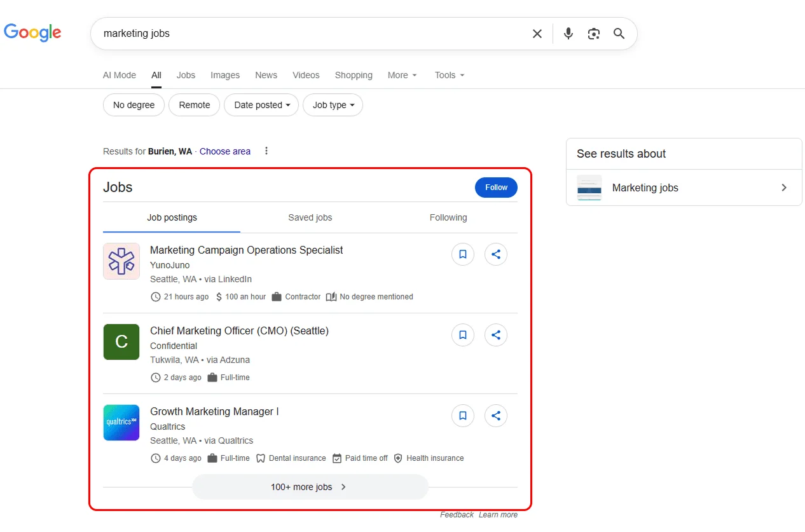Share the Chief Marketing Officer listing

[x=496, y=335]
